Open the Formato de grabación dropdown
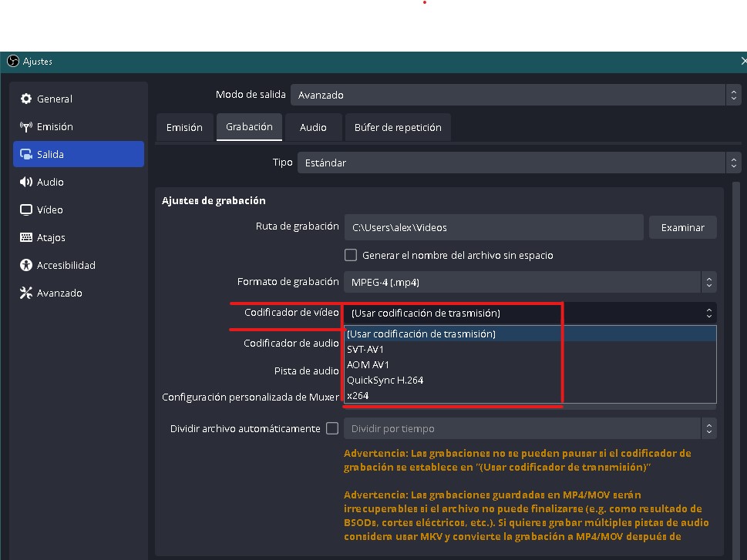The image size is (747, 560). 530,283
